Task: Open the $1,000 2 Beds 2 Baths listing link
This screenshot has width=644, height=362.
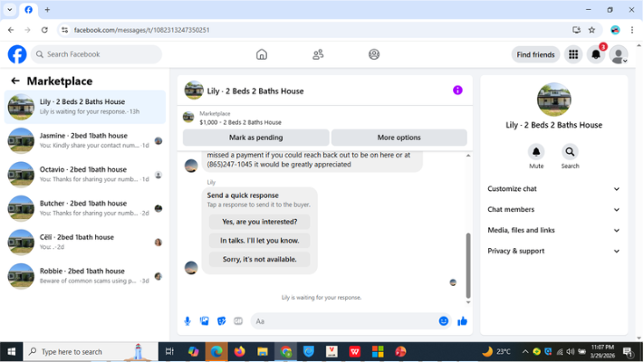Action: (x=240, y=122)
